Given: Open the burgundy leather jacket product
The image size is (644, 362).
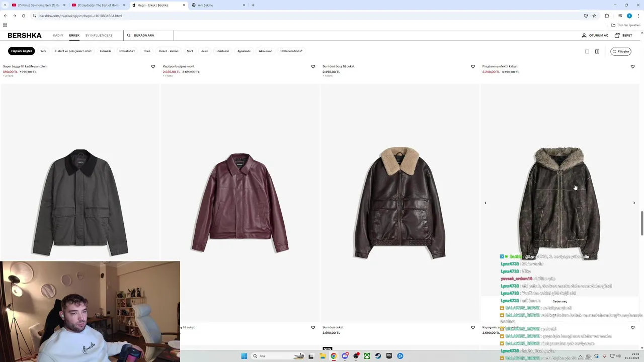Looking at the screenshot, I should click(239, 202).
